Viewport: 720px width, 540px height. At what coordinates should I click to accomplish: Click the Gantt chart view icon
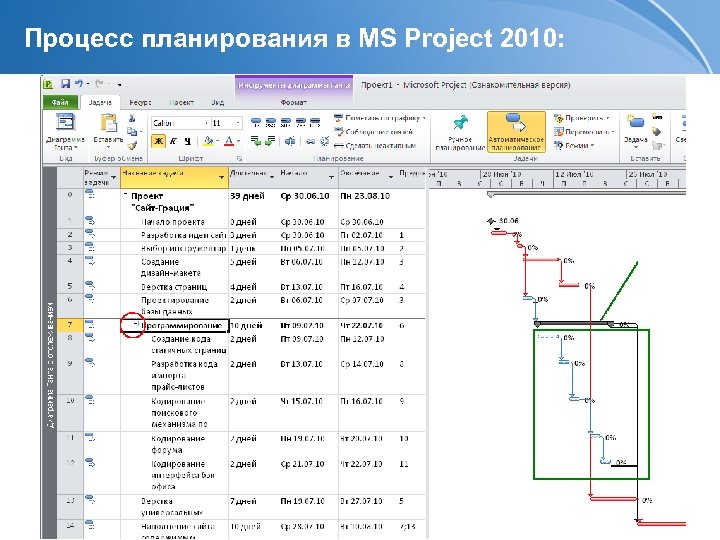65,123
